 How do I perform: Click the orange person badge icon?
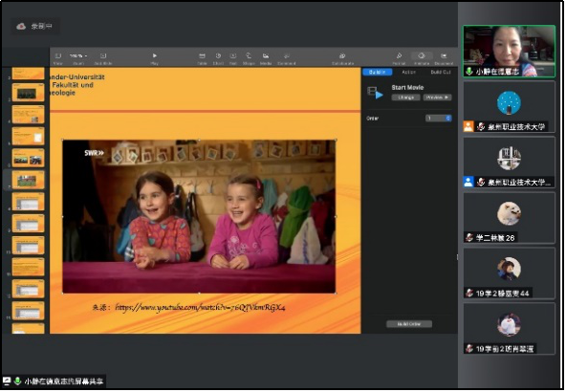[x=468, y=127]
